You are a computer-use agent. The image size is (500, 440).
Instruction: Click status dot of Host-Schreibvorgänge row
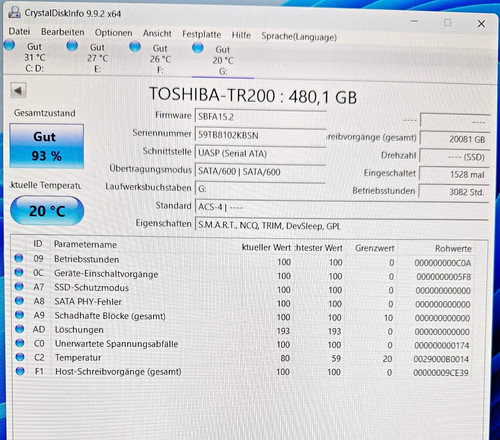click(20, 371)
